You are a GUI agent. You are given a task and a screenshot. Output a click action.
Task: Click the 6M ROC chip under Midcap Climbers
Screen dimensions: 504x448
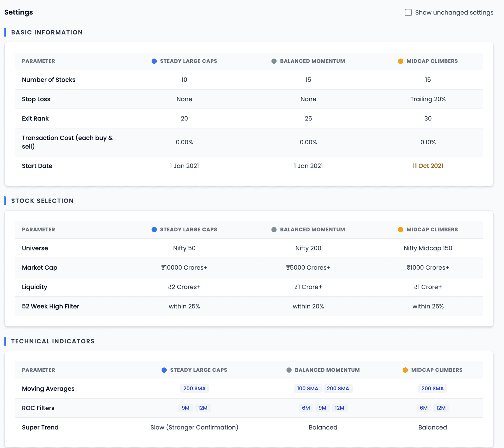[x=424, y=408]
